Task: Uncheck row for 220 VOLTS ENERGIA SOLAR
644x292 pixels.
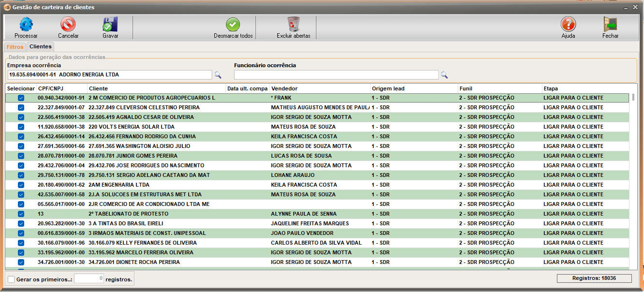Action: (x=21, y=127)
